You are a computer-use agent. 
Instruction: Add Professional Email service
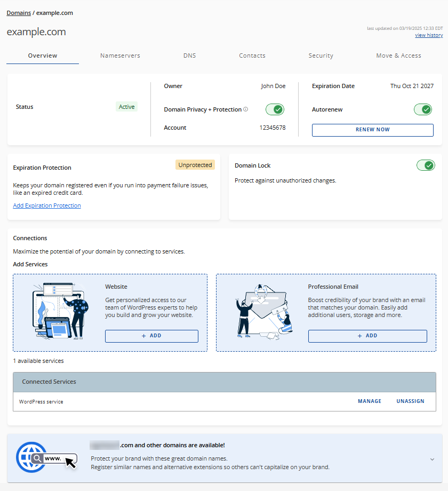367,336
